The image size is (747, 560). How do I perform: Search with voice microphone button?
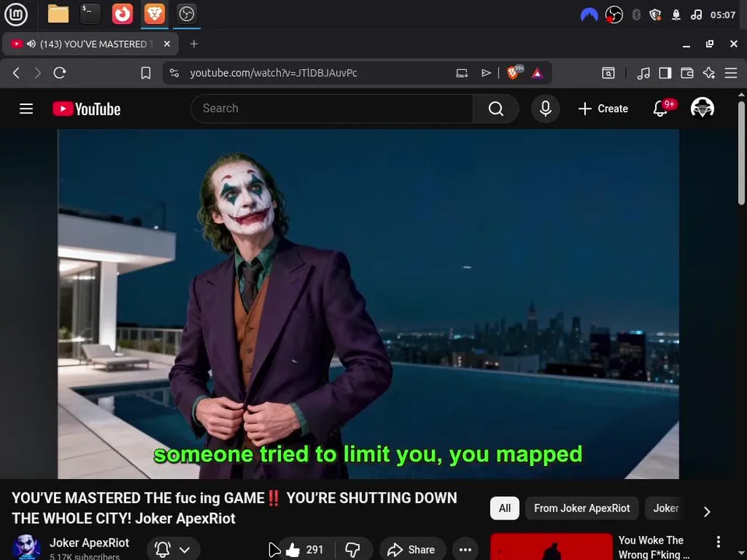(545, 109)
